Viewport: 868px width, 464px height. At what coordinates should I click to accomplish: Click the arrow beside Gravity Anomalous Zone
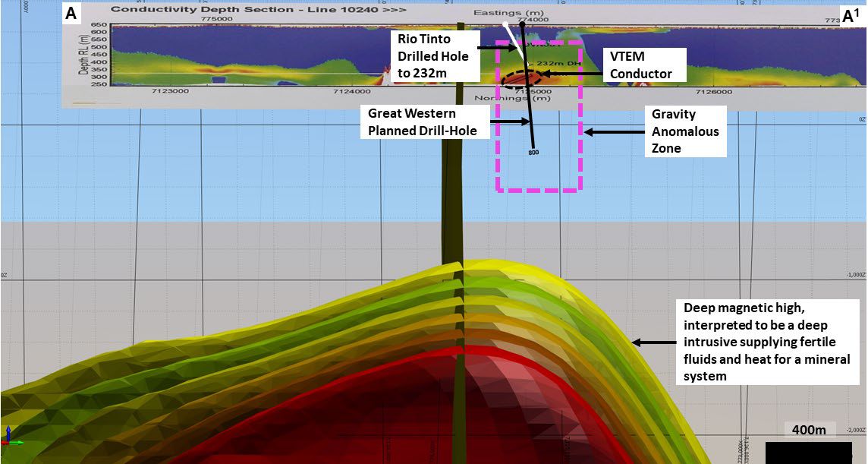coord(612,131)
